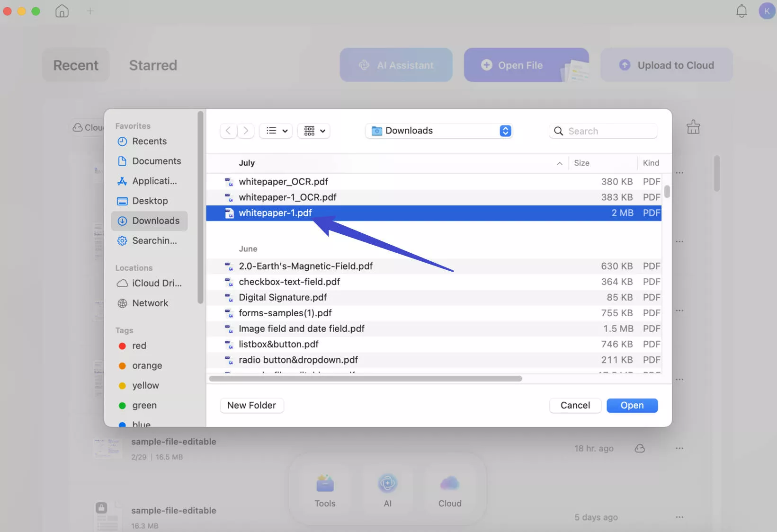Switch to the Starred tab
The width and height of the screenshot is (777, 532).
[x=153, y=65]
